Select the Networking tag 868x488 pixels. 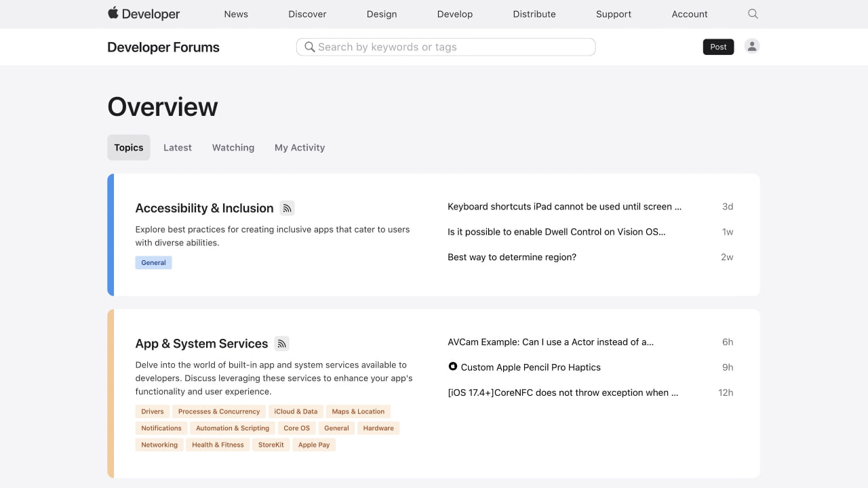pos(159,445)
